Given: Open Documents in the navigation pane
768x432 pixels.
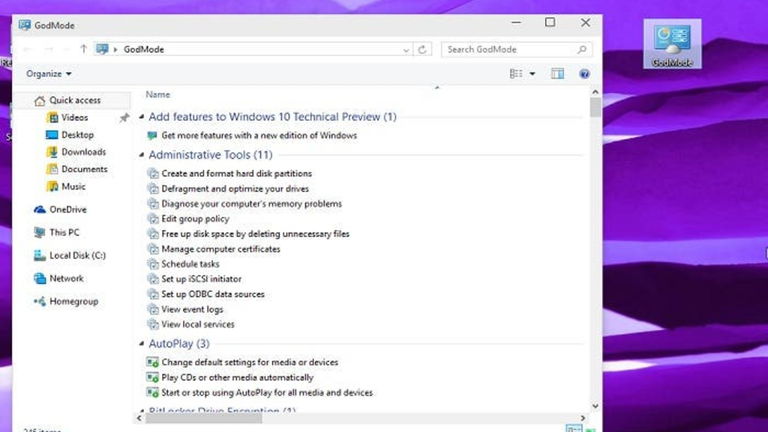Looking at the screenshot, I should click(76, 169).
